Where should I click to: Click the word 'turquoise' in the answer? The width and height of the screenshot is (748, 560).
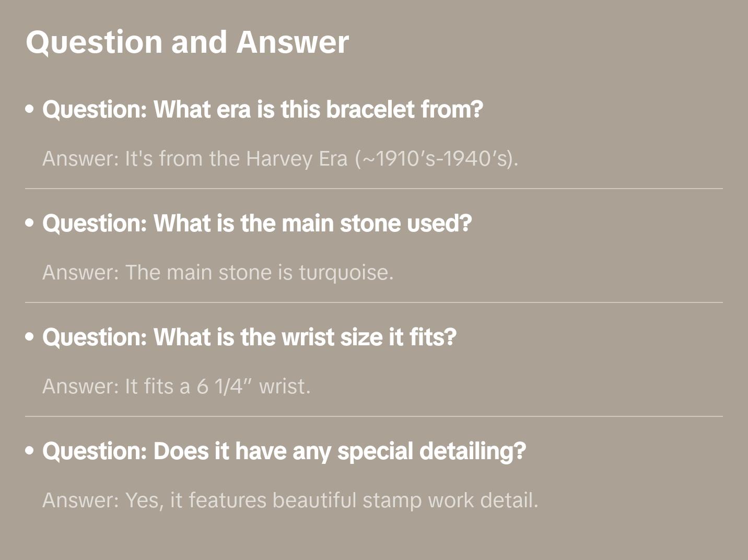coord(345,273)
